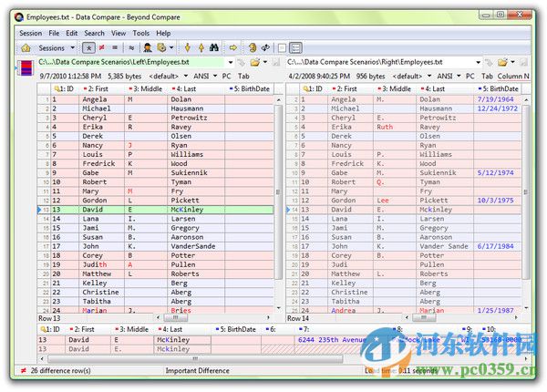Viewport: 547px width, 392px height.
Task: Expand the left Open File dropdown arrow
Action: 265,62
